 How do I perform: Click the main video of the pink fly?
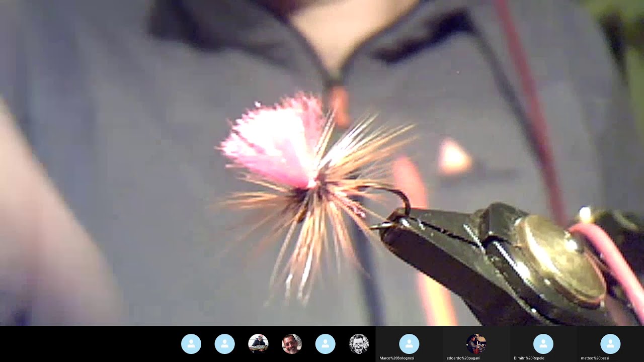[x=322, y=163]
